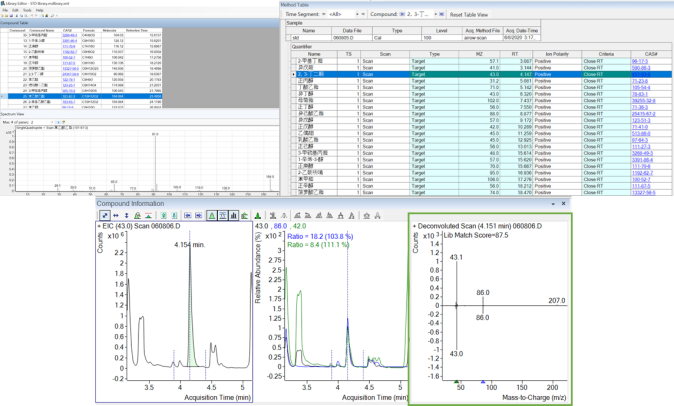Click second gray peak-edit icon in six-icon group

tap(308, 216)
